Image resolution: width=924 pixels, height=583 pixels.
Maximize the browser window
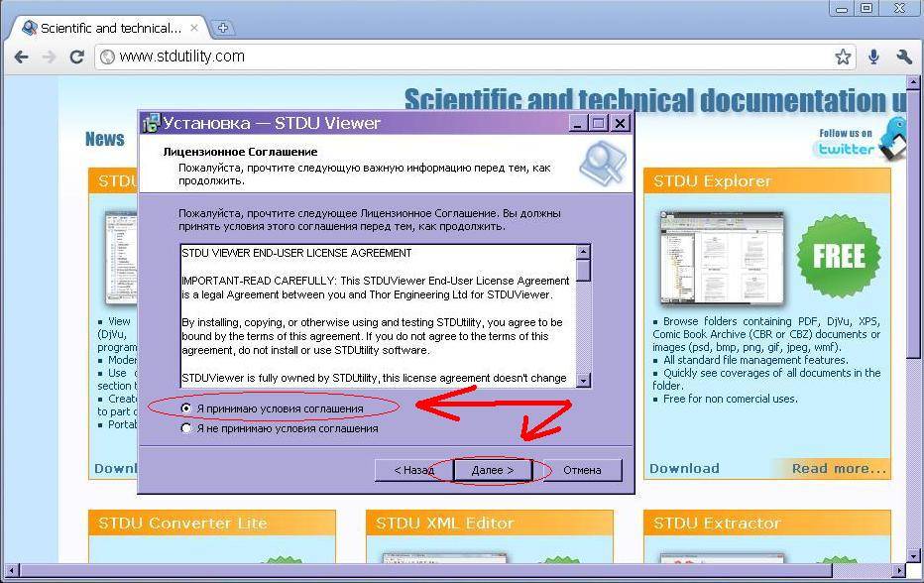[x=866, y=8]
